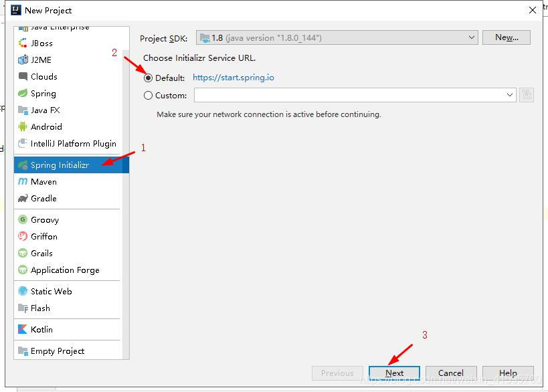Click the Spring leaf icon
Viewport: 548px width, 392px height.
point(23,93)
